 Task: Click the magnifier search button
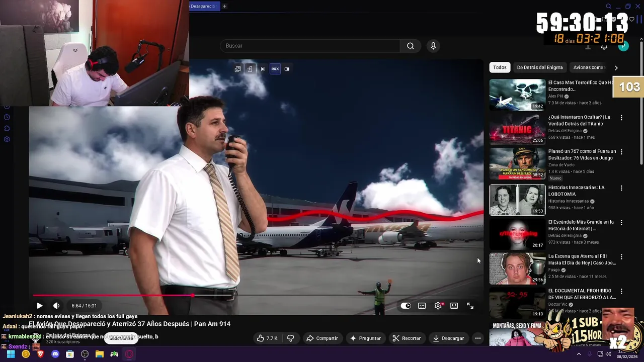411,46
